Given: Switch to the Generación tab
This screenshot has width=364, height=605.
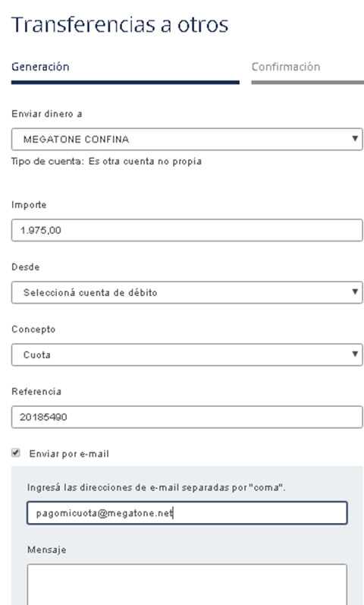Looking at the screenshot, I should tap(40, 67).
